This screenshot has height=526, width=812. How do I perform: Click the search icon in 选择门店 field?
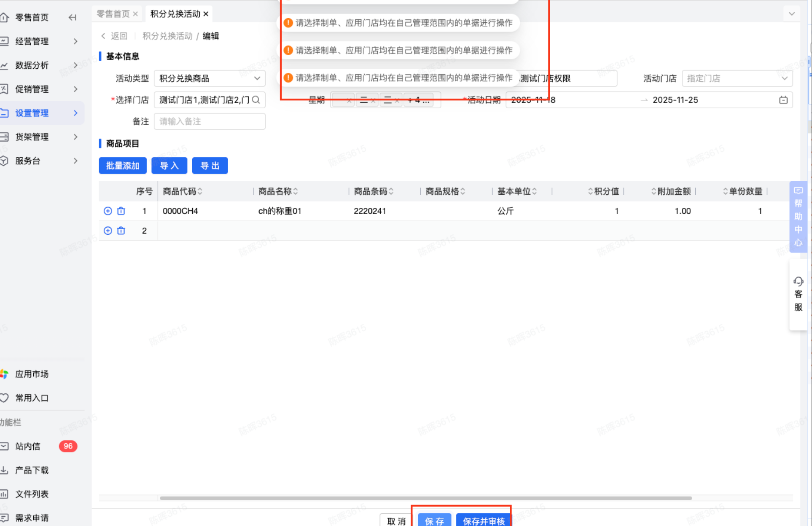pos(256,100)
